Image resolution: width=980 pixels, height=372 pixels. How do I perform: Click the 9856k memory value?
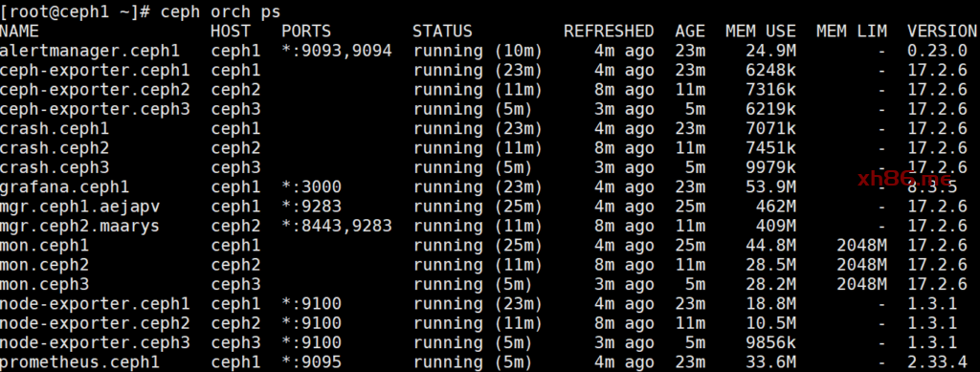click(x=770, y=342)
